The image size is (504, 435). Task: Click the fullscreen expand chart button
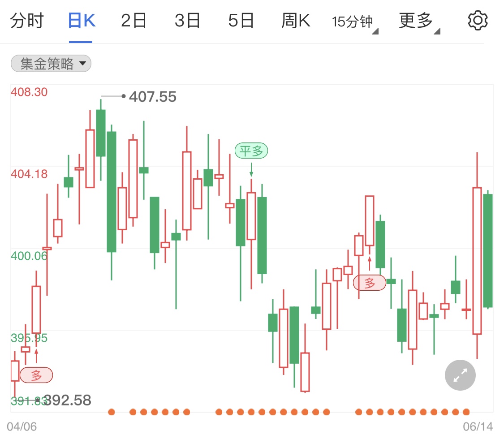[460, 375]
